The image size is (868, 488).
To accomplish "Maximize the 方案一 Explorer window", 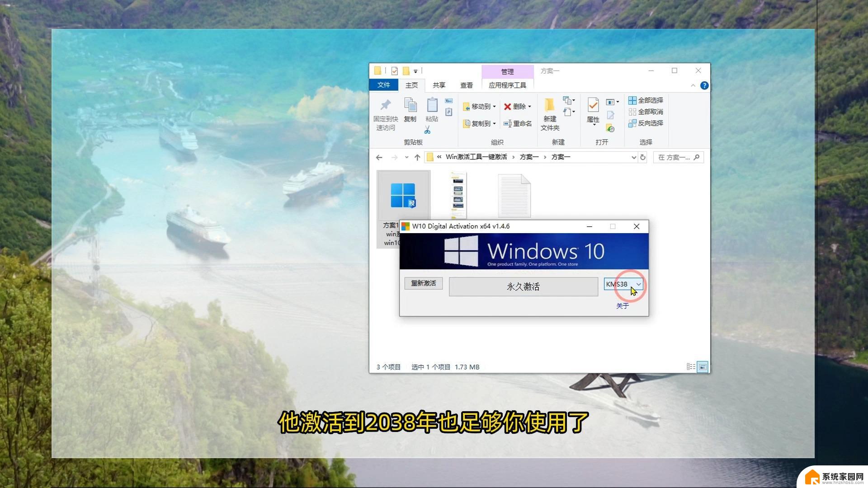I will click(x=675, y=70).
